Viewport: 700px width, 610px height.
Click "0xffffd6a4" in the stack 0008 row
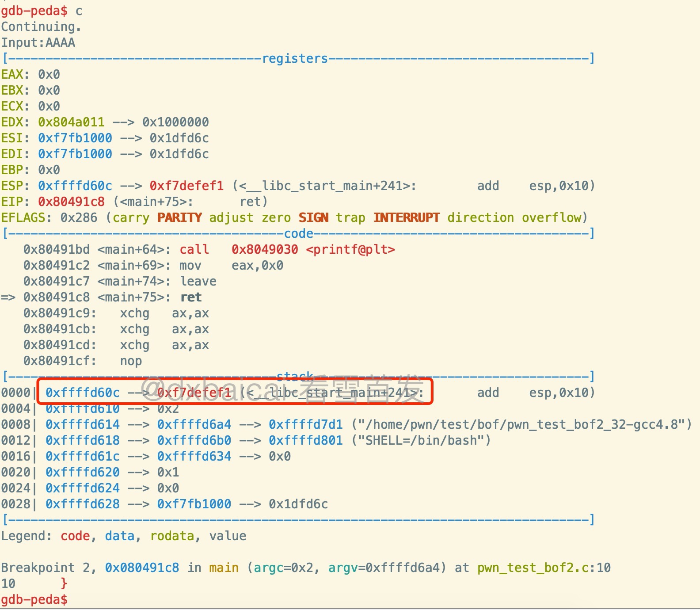tap(194, 425)
